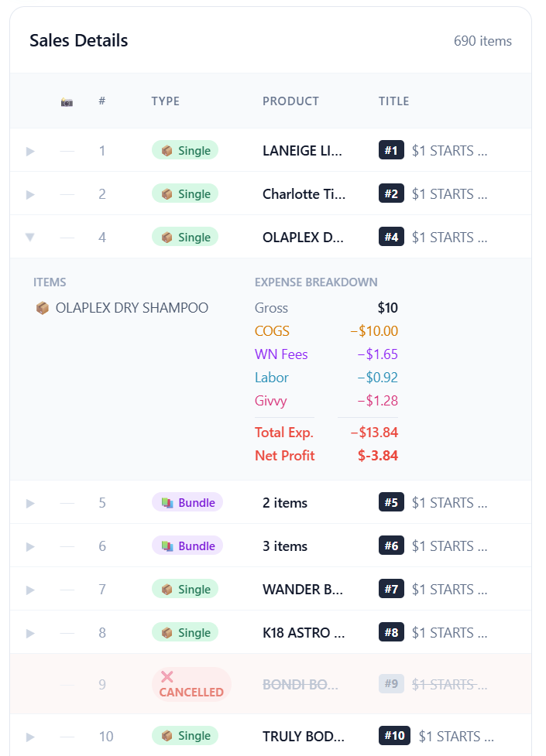Image resolution: width=546 pixels, height=756 pixels.
Task: Click the camera icon column header
Action: 67,101
